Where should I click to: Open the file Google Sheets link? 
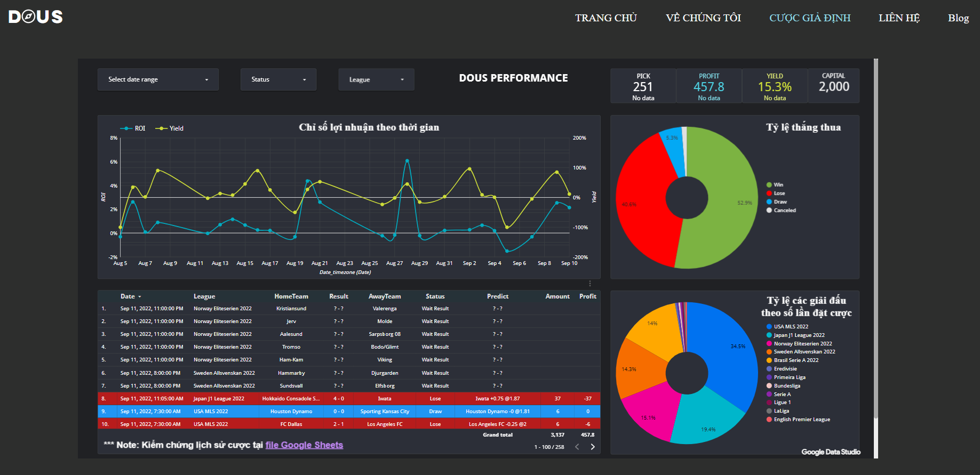(304, 445)
